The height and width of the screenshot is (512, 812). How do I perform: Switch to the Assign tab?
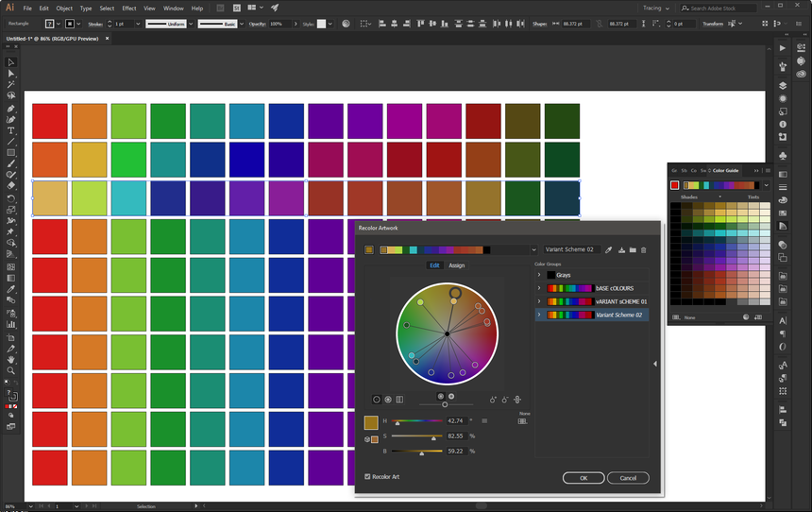[456, 265]
